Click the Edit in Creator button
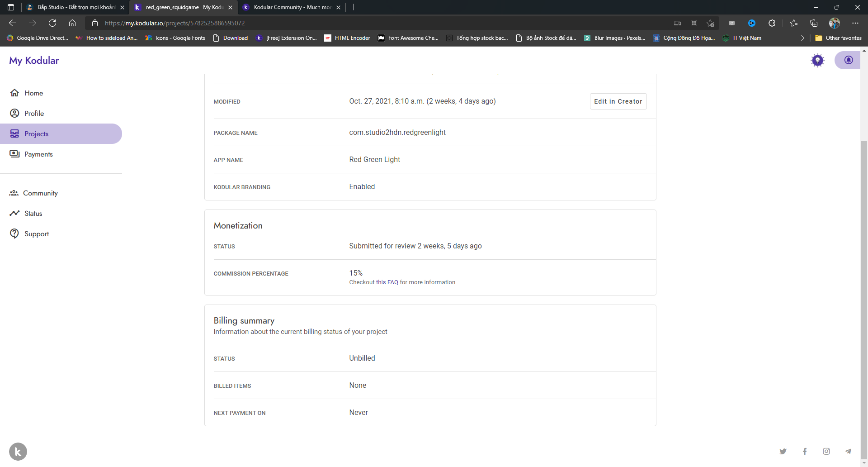 tap(618, 101)
